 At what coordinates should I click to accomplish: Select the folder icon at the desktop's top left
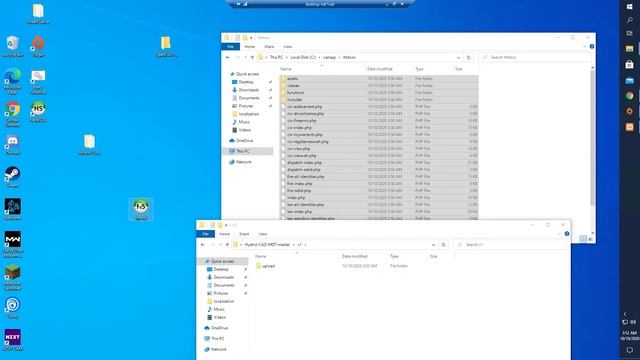[38, 13]
